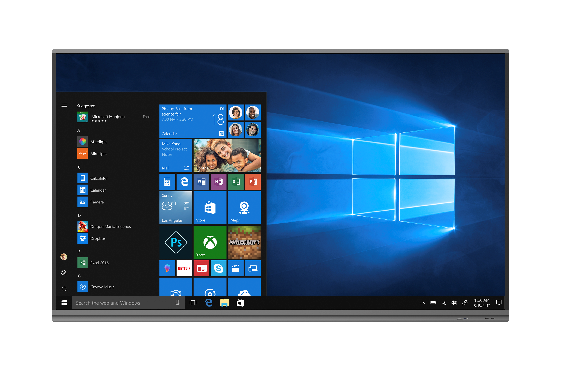Launch the Word tile
Image resolution: width=566 pixels, height=392 pixels.
pos(201,181)
